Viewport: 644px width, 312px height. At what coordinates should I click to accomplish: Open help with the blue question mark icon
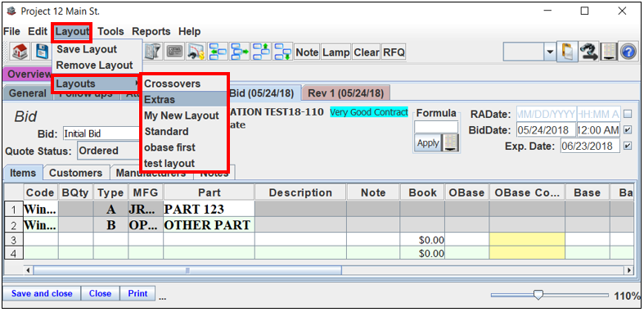628,52
